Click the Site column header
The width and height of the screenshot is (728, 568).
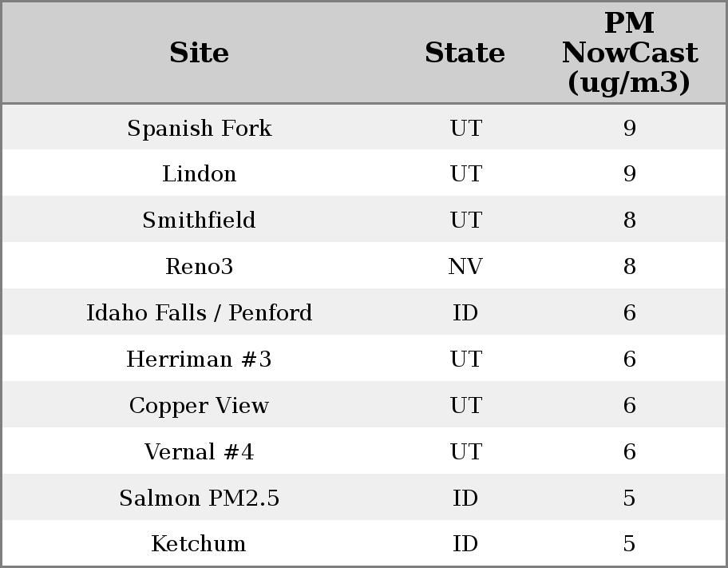click(x=199, y=53)
